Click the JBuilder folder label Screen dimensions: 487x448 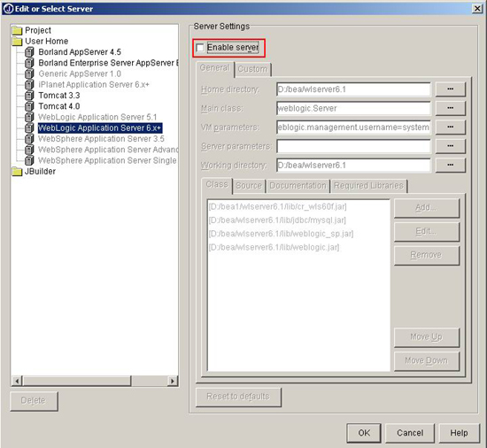point(40,172)
